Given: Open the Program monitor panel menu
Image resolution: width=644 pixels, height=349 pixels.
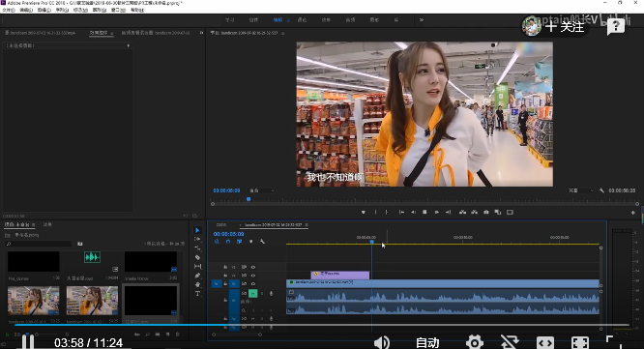Looking at the screenshot, I should (x=283, y=33).
